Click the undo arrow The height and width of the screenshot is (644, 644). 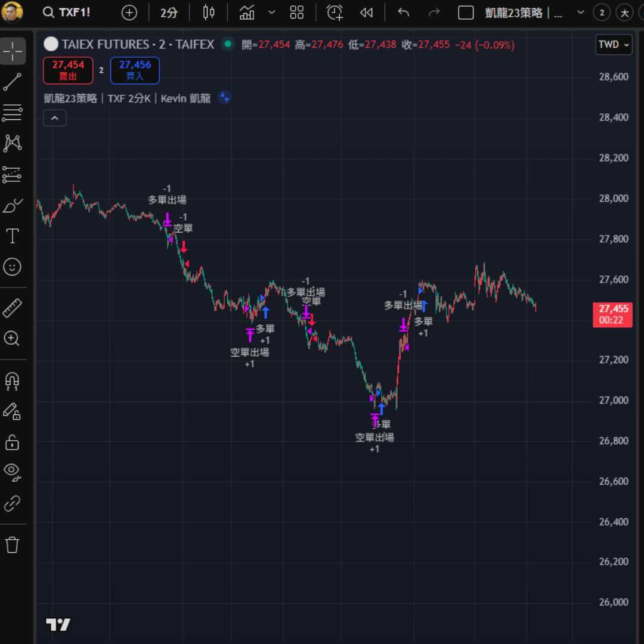404,13
